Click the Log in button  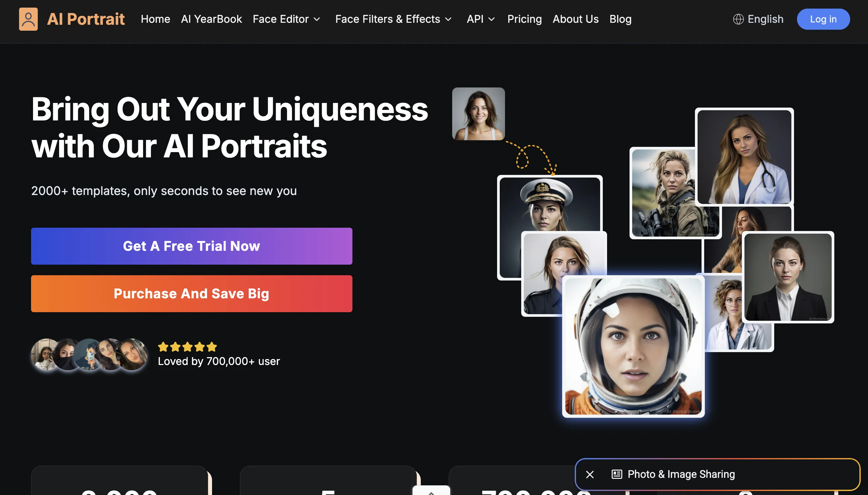pos(823,19)
